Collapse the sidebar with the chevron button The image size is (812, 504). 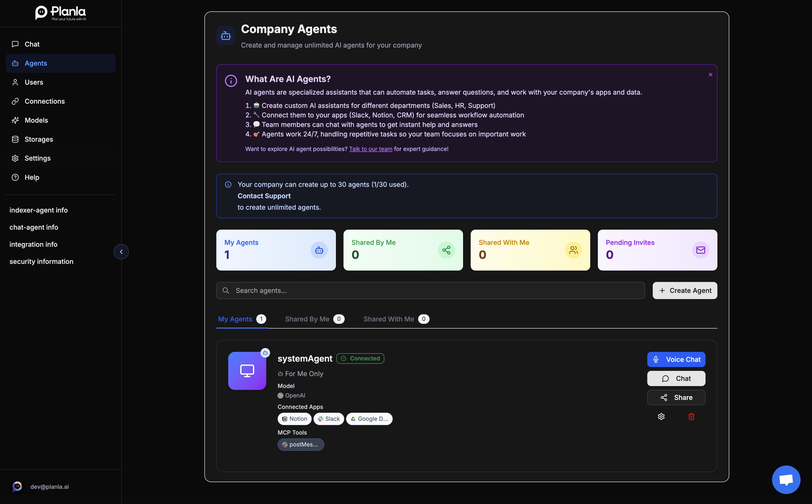[x=121, y=252]
